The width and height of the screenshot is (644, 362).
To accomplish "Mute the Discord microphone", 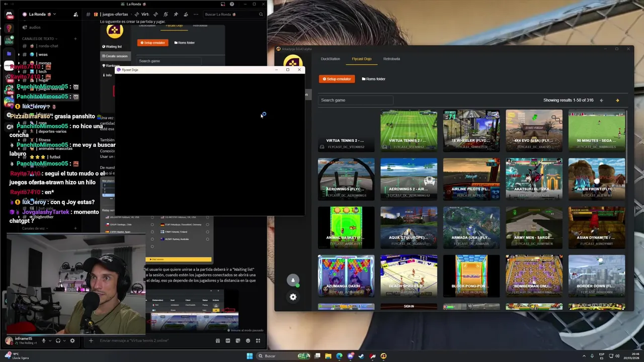I will pyautogui.click(x=44, y=341).
